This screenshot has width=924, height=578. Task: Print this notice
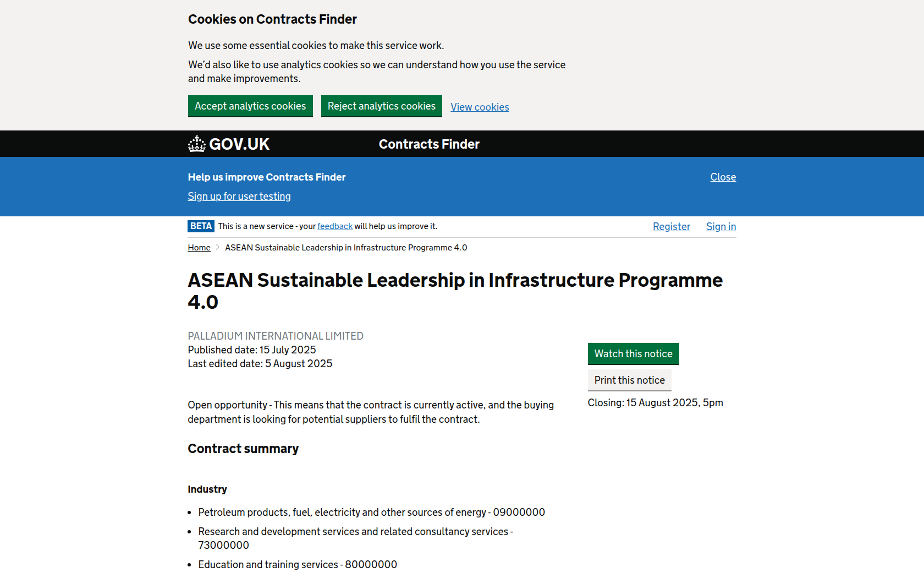629,380
